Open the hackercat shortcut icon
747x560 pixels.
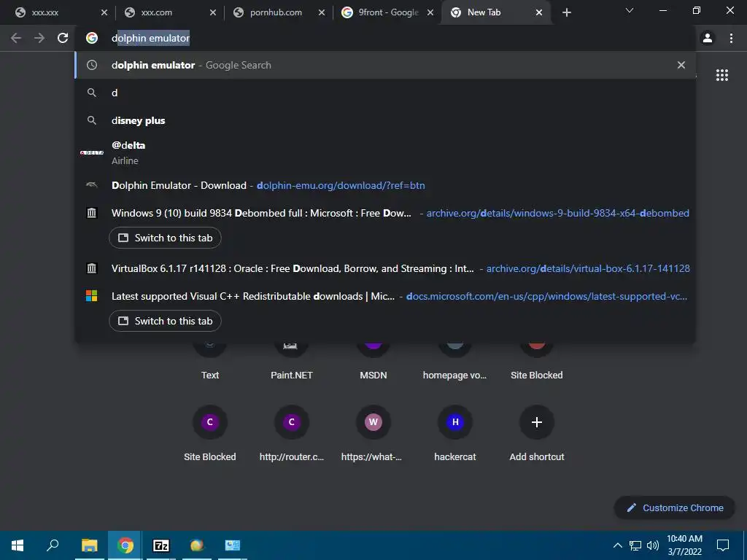click(x=455, y=422)
